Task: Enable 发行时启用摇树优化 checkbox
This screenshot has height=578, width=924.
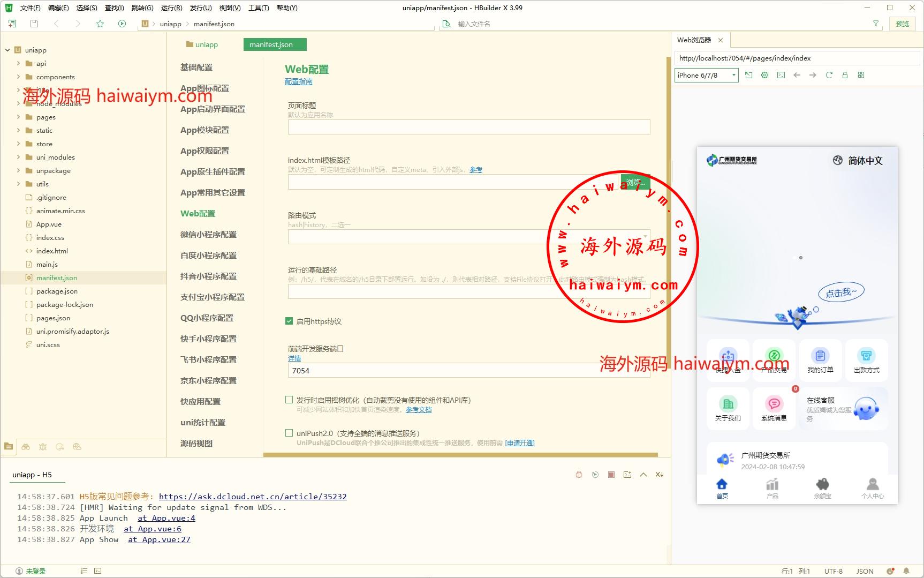Action: (x=289, y=400)
